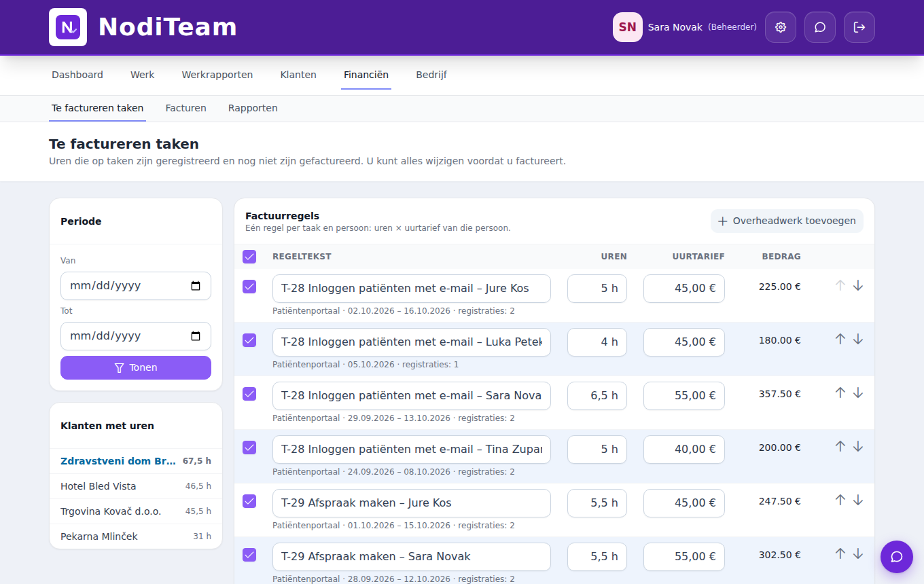Screen dimensions: 924x584
Task: Uncheck the T-29 Jure Kos row checkbox
Action: (x=249, y=501)
